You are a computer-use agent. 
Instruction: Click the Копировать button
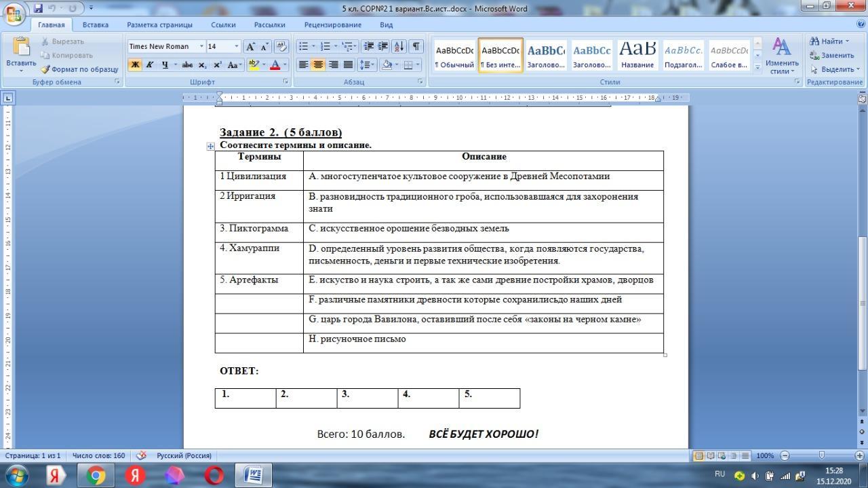(66, 55)
